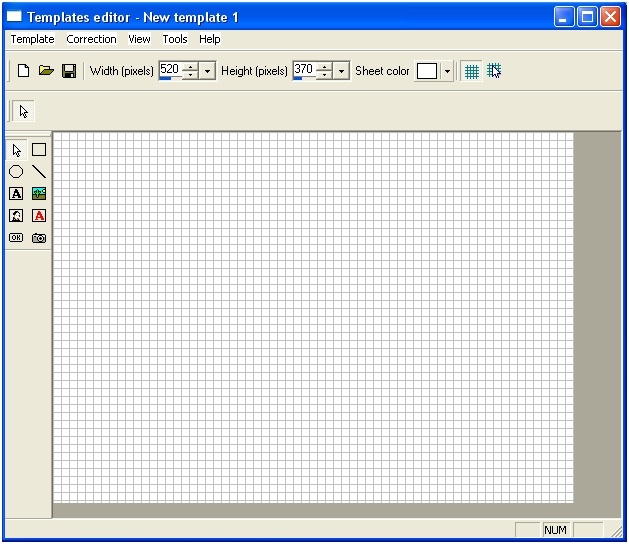The width and height of the screenshot is (629, 544).
Task: Click the white Sheet color swatch
Action: (427, 71)
